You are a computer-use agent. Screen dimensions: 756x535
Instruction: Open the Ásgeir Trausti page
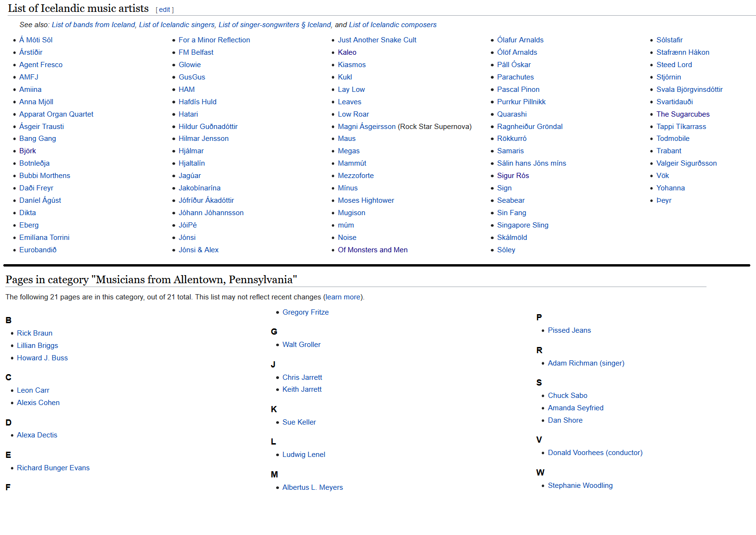pyautogui.click(x=41, y=127)
